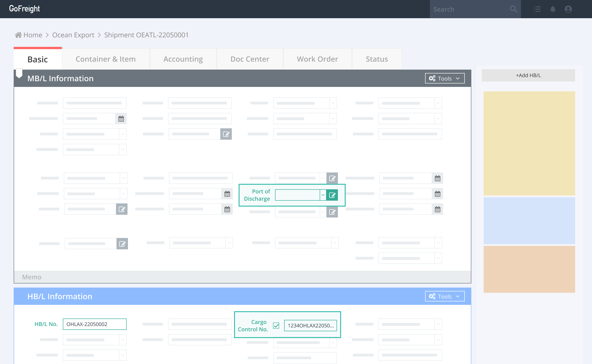Click the Home breadcrumb icon
The image size is (592, 364).
pyautogui.click(x=18, y=35)
